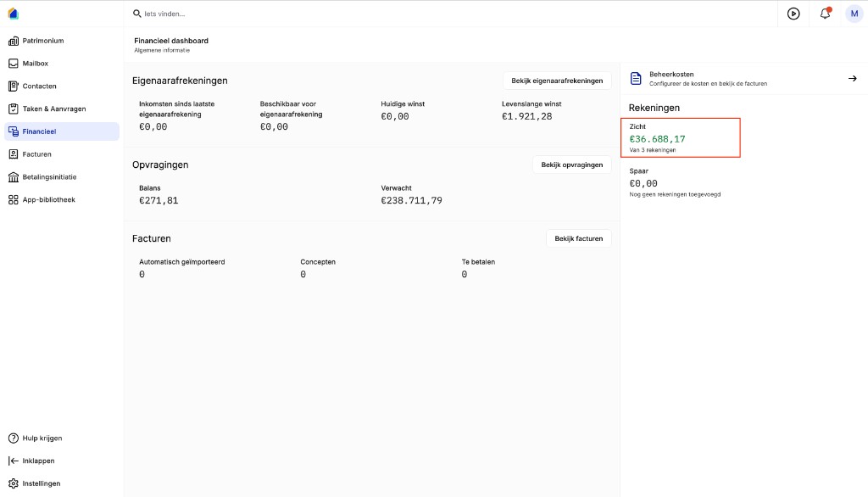The image size is (868, 497).
Task: Click the app logo in top-left corner
Action: click(14, 14)
